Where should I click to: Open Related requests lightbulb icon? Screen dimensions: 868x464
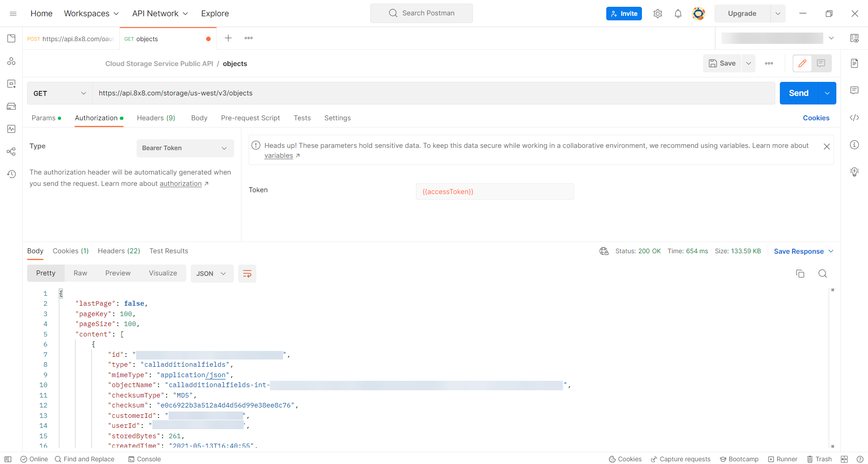[x=854, y=172]
